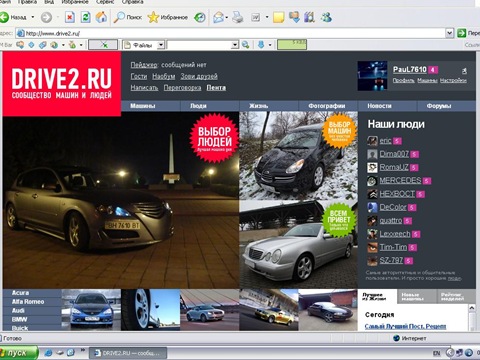
Task: Go to the Home page icon
Action: pos(101,17)
